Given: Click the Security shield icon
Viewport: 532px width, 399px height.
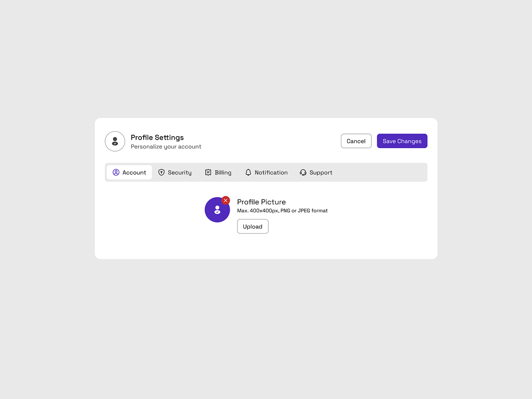Looking at the screenshot, I should pos(161,172).
